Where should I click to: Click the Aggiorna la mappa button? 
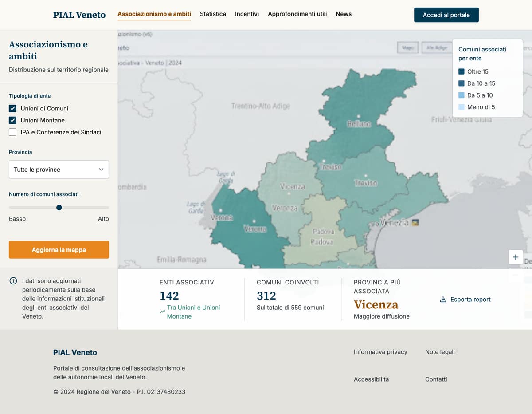coord(59,250)
